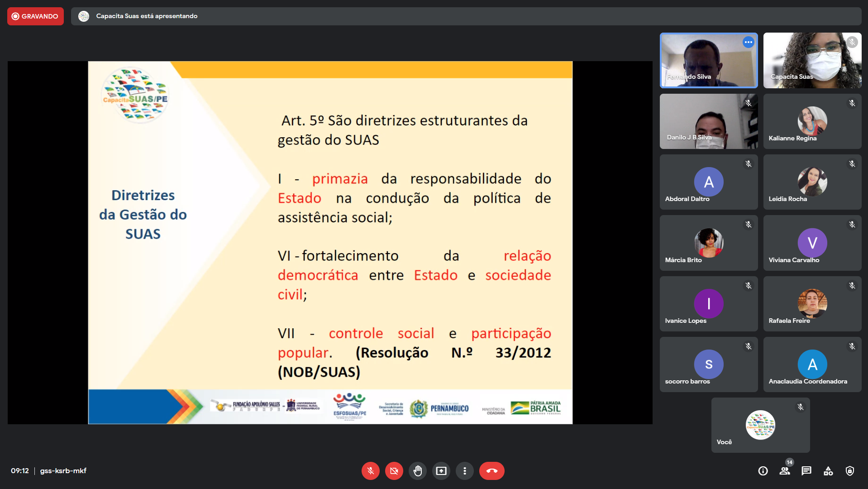Click the Capacita Suas presenting banner

[x=147, y=16]
